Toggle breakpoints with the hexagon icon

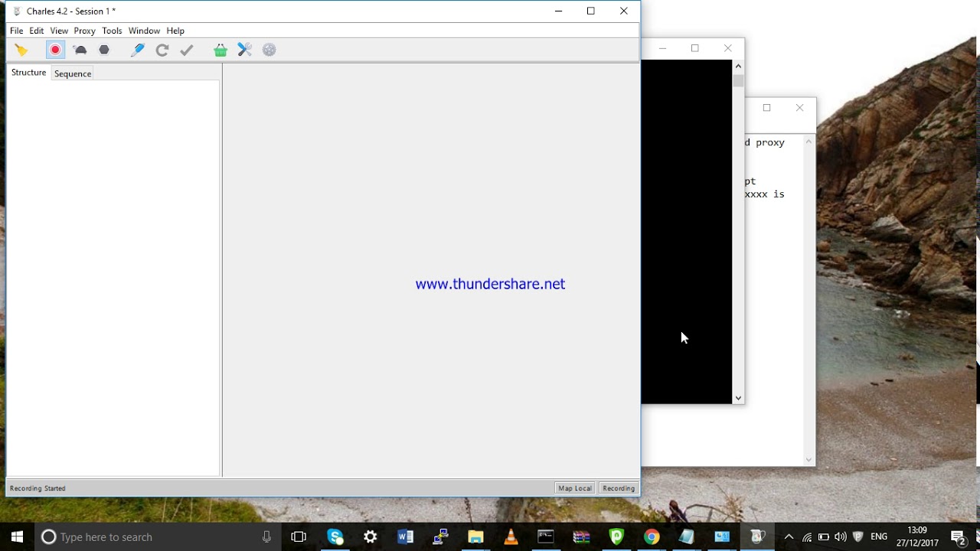(104, 50)
